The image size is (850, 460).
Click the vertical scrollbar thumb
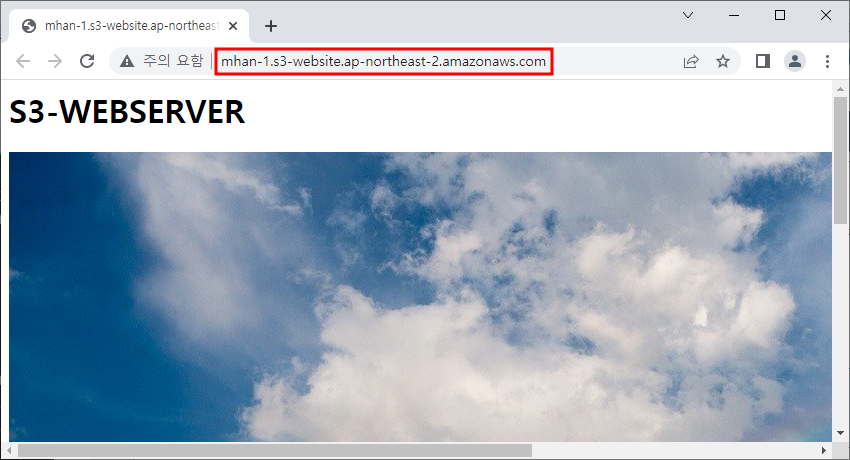pyautogui.click(x=840, y=160)
